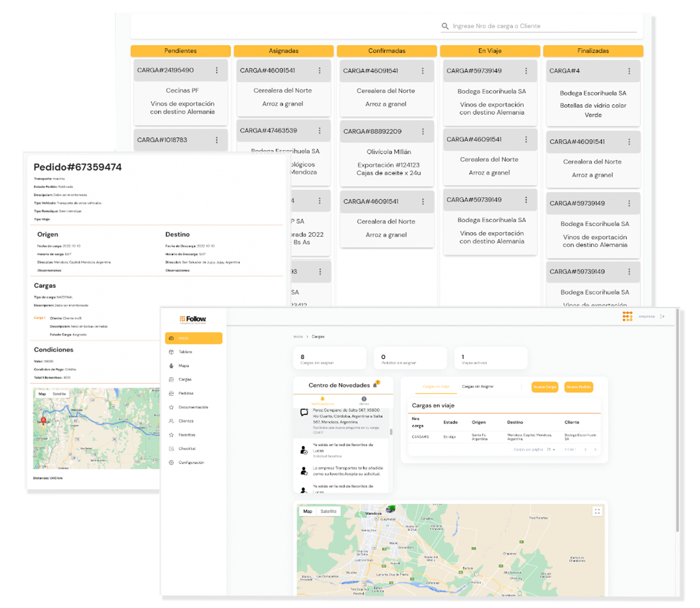Click the Checklist icon in the sidebar

point(171,448)
